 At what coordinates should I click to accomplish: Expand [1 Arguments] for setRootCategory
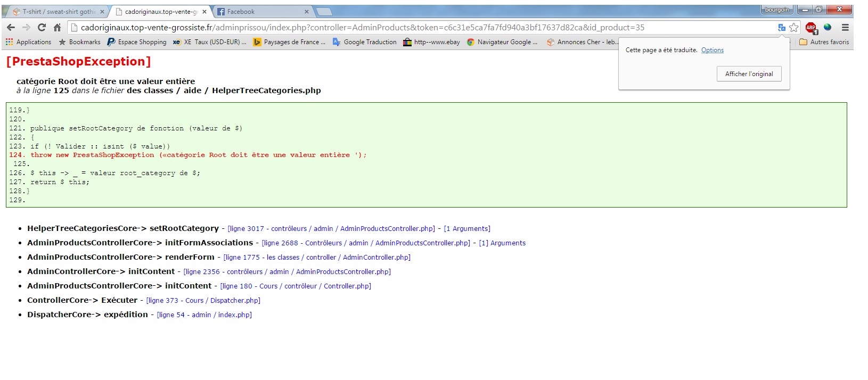click(x=467, y=229)
